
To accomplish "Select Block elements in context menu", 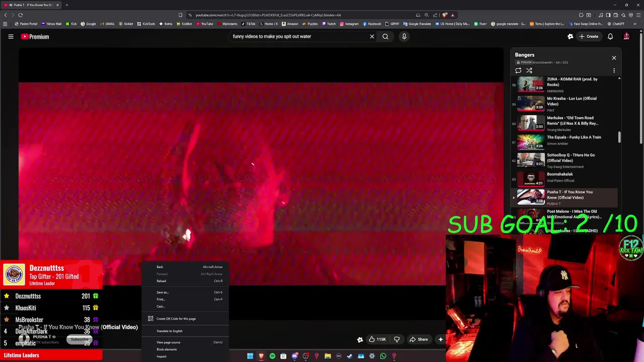I will [185, 349].
